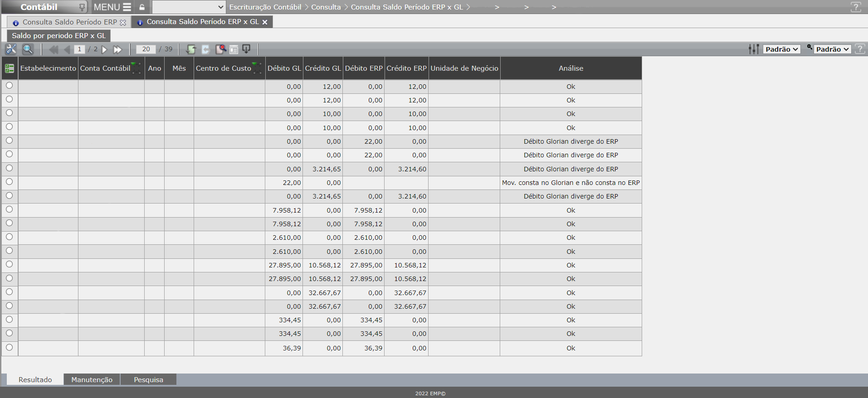The height and width of the screenshot is (398, 868).
Task: Click the export download arrow icon
Action: click(x=247, y=49)
